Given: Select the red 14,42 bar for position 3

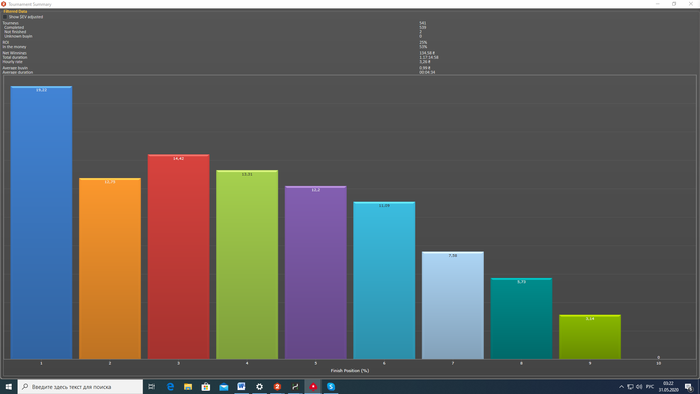Looking at the screenshot, I should pos(179,257).
